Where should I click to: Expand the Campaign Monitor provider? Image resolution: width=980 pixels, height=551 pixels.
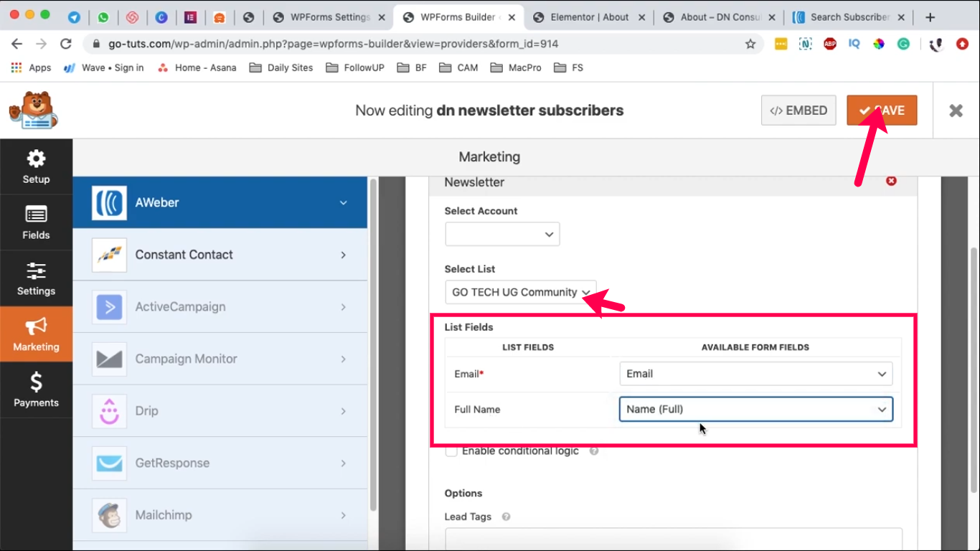220,359
